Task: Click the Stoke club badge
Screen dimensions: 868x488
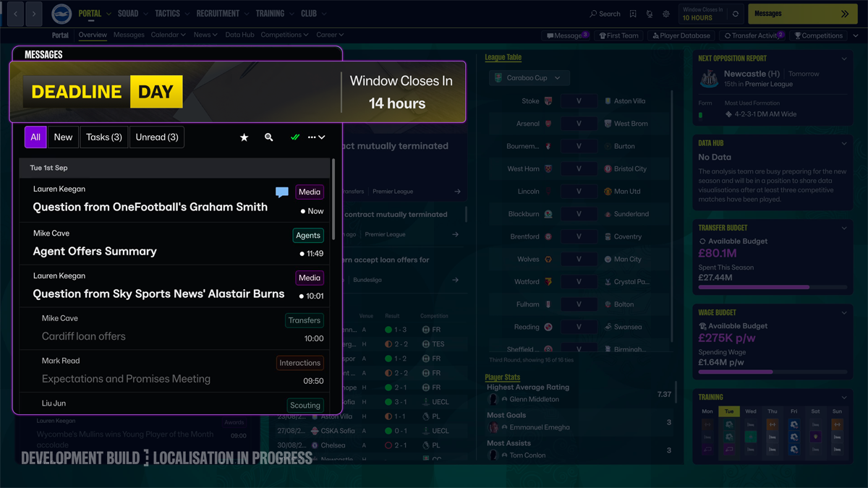Action: coord(548,101)
